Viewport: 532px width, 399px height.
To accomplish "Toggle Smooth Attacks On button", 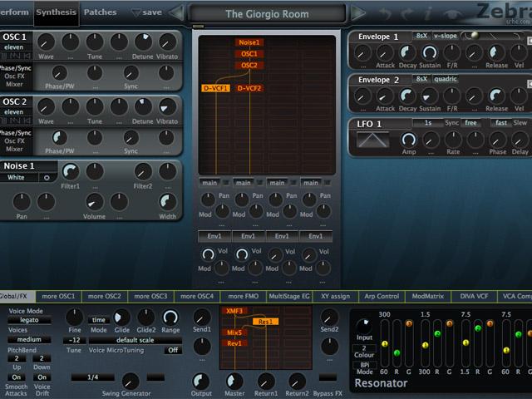I will point(17,377).
